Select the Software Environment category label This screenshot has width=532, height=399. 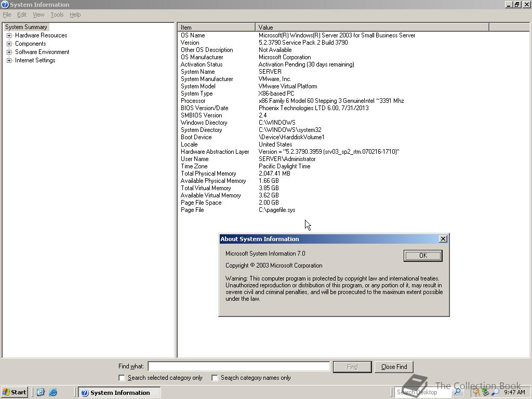[x=42, y=52]
